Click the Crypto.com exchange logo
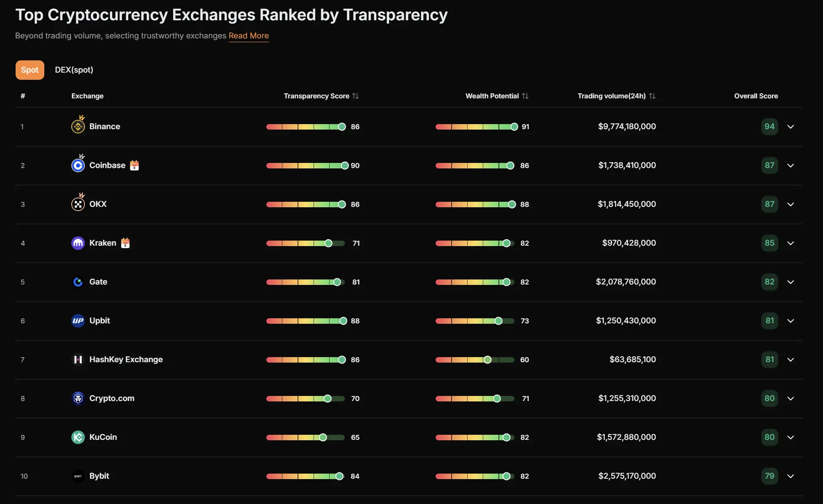Screen dimensions: 823x504 tap(78, 398)
